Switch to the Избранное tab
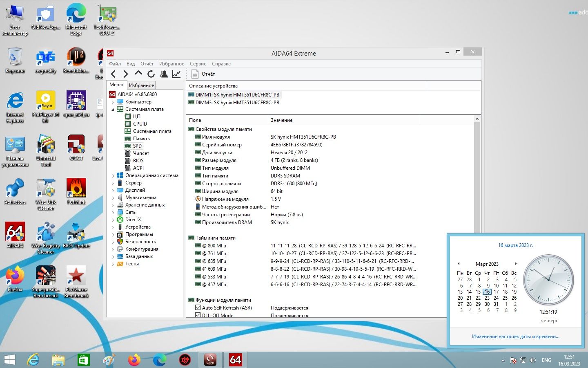The image size is (588, 368). pyautogui.click(x=141, y=85)
